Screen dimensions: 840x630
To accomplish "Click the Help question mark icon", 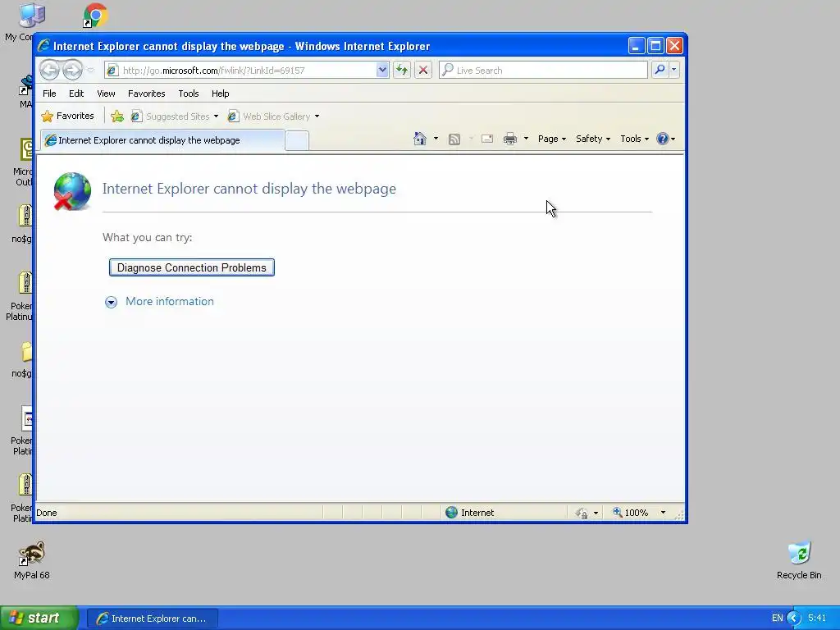I will (x=663, y=139).
